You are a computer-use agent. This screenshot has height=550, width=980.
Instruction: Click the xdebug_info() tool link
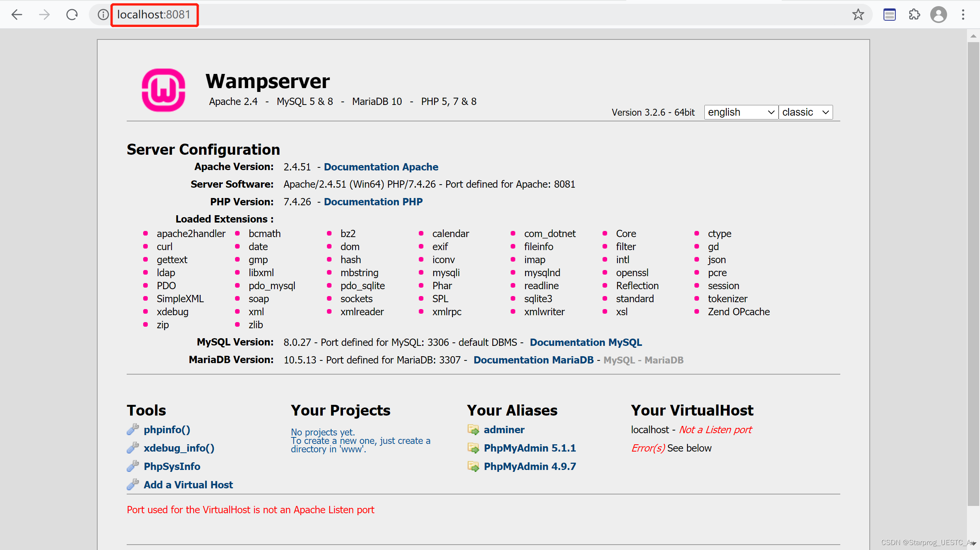[179, 448]
